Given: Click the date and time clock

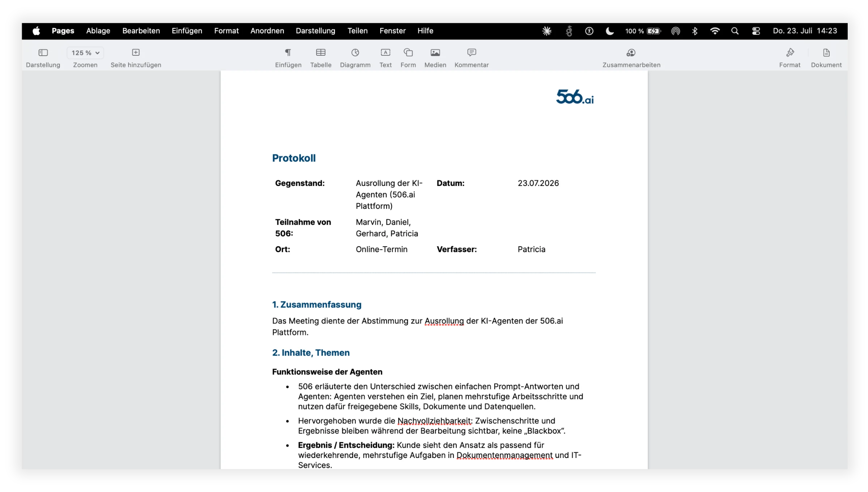Looking at the screenshot, I should [805, 31].
